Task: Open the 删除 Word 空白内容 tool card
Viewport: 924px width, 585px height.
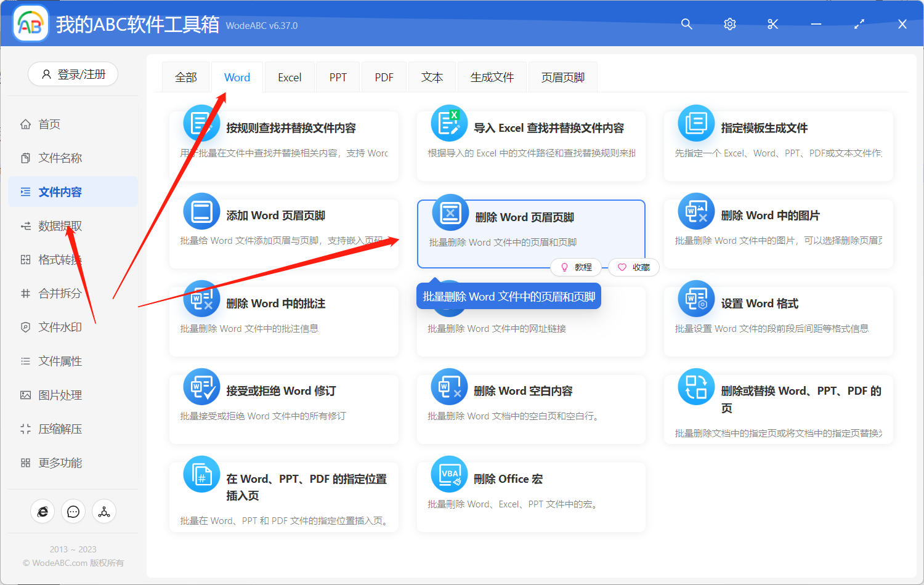Action: pyautogui.click(x=531, y=408)
